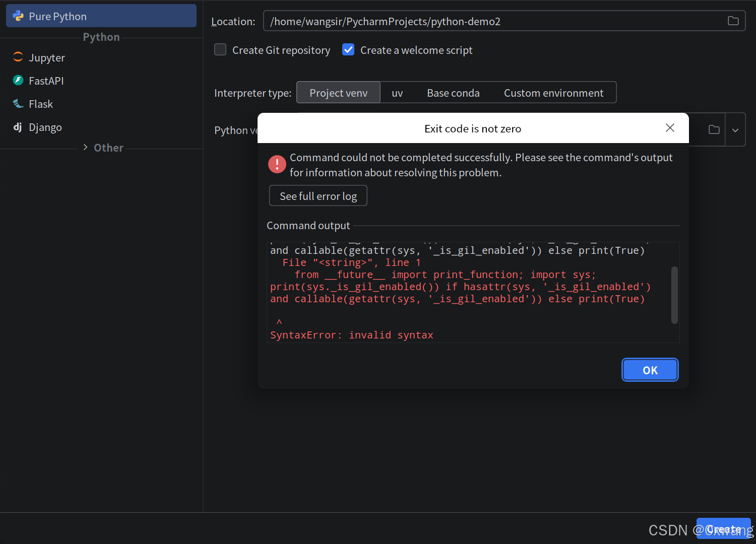The image size is (756, 544).
Task: Close the Exit code dialog
Action: [x=670, y=128]
